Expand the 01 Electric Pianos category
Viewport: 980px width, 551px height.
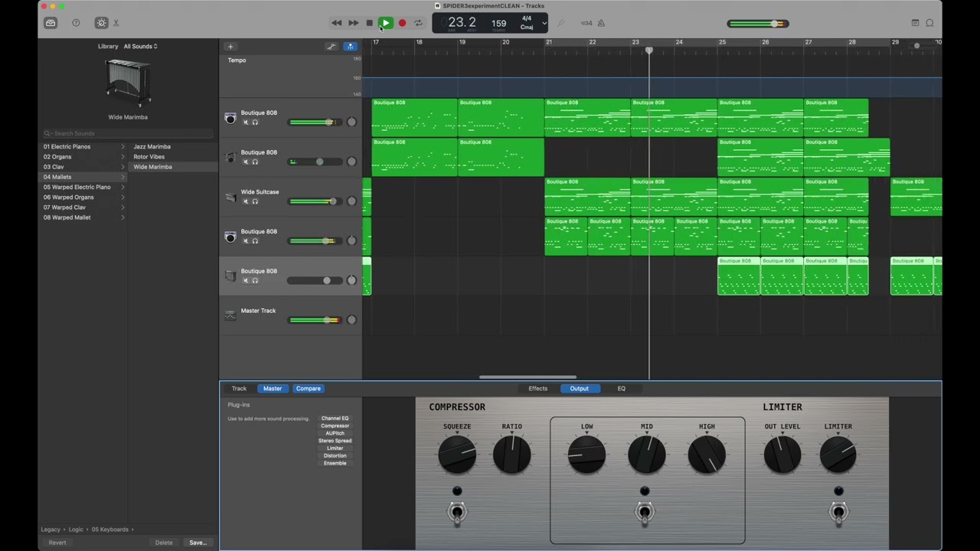pos(84,147)
